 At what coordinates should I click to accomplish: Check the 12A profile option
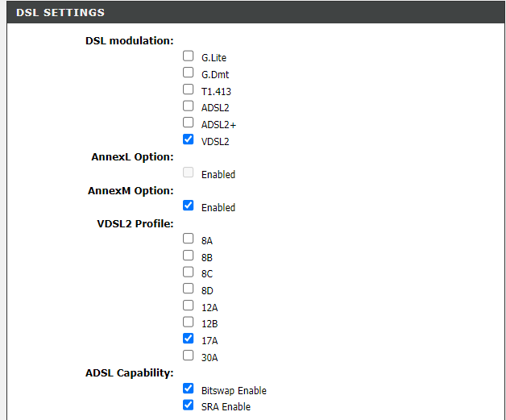tap(189, 306)
